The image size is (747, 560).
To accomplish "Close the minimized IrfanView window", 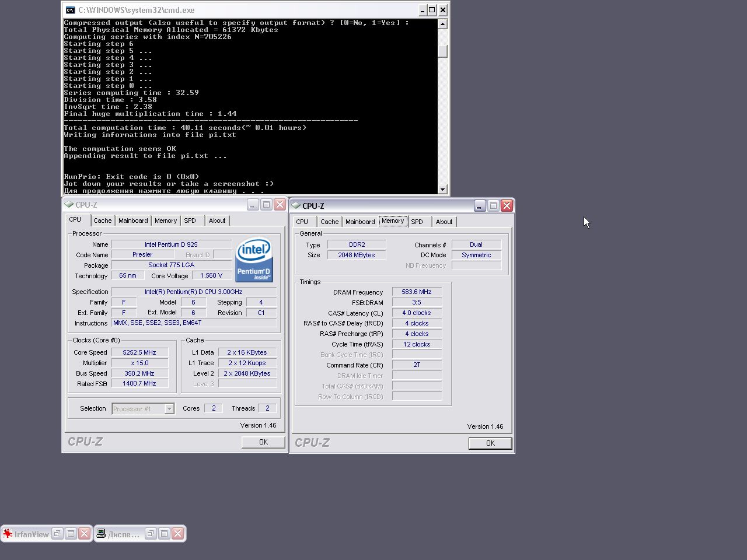I will click(x=84, y=534).
